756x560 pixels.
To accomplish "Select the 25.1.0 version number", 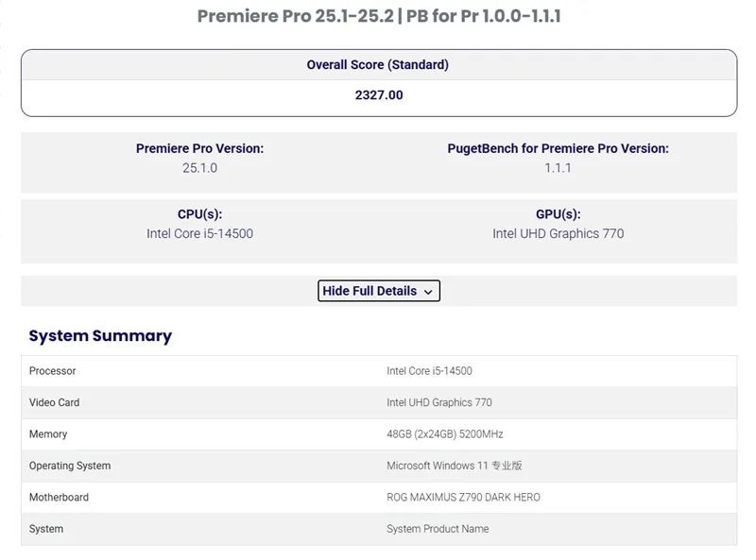I will click(x=199, y=168).
